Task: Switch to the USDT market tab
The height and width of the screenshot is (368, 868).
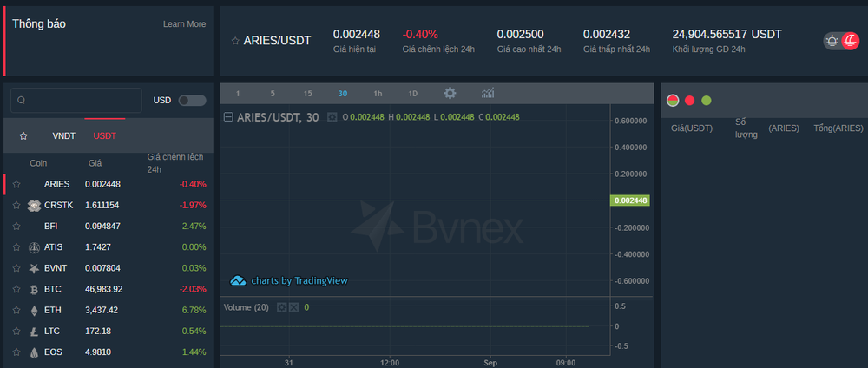Action: (x=105, y=135)
